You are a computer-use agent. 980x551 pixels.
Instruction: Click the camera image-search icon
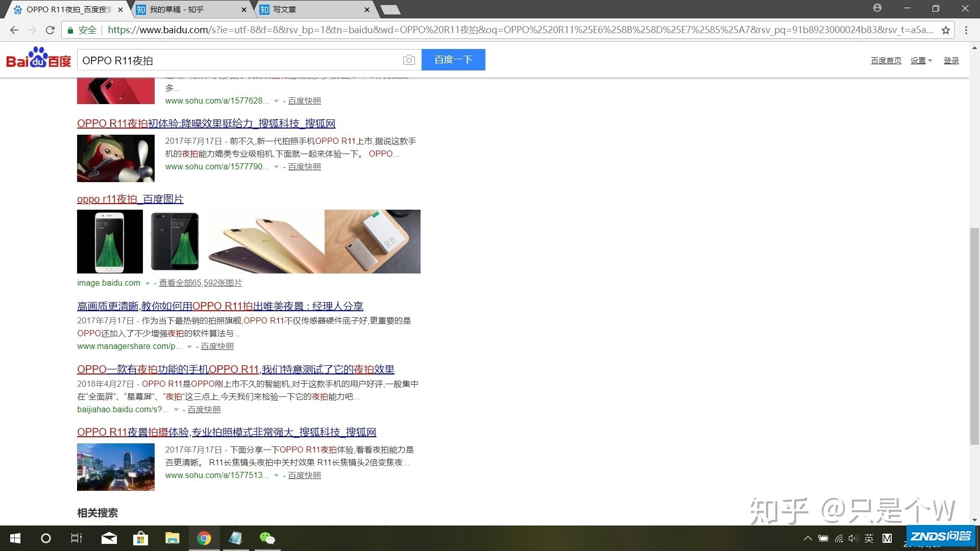pyautogui.click(x=409, y=60)
